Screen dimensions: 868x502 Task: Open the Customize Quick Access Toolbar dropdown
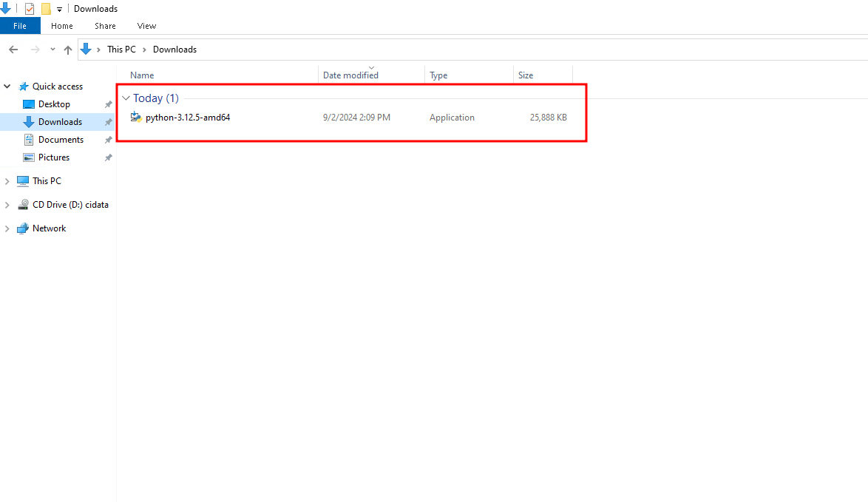[x=59, y=8]
